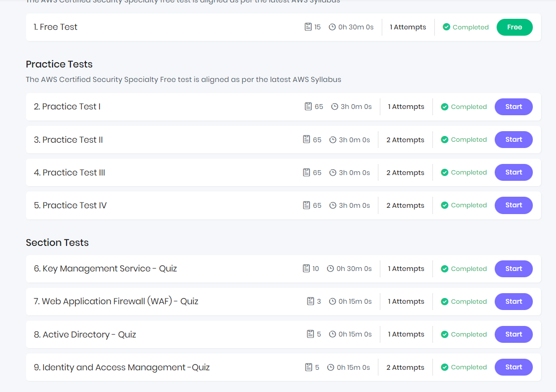Viewport: 556px width, 392px height.
Task: Click the completed checkmark on Key Management quiz
Action: [x=445, y=269]
